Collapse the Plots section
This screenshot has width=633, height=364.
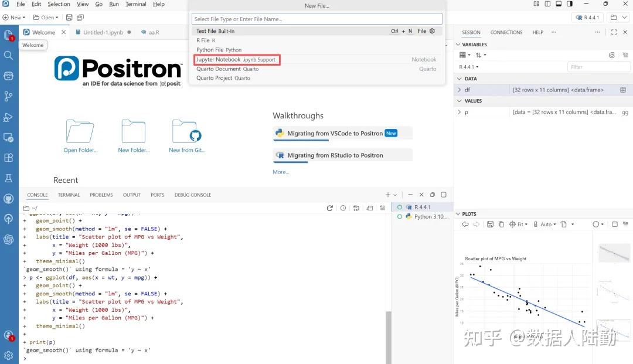coord(458,214)
